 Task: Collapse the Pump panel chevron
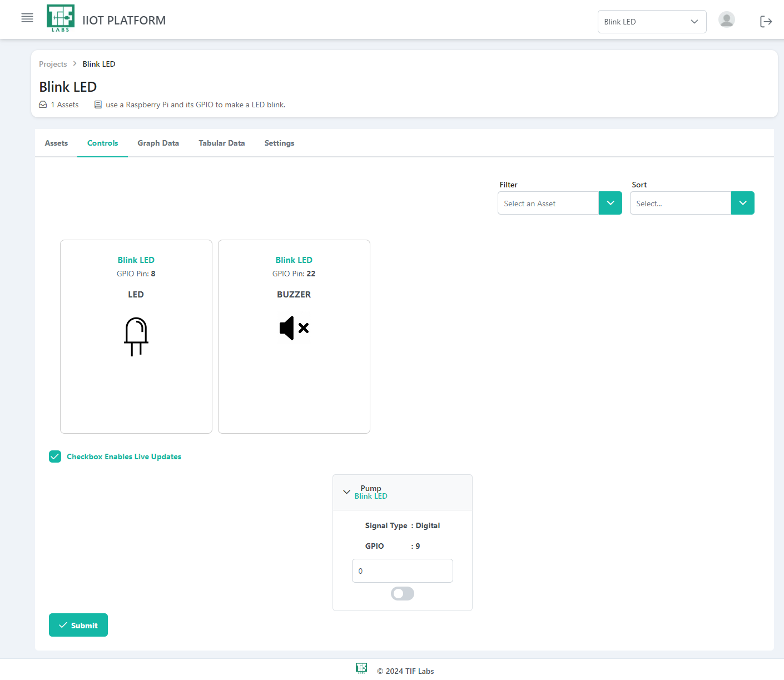point(346,492)
